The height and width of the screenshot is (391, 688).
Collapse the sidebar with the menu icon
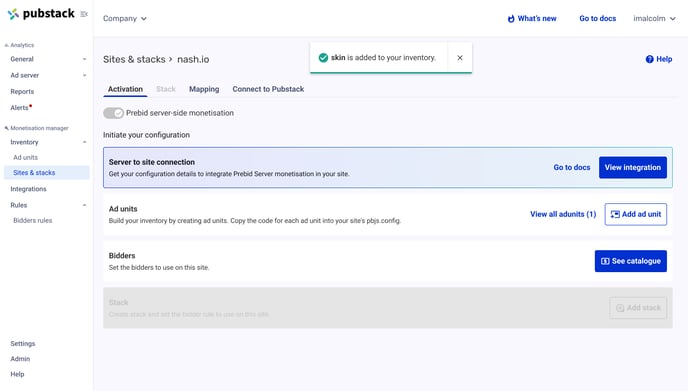pyautogui.click(x=84, y=14)
